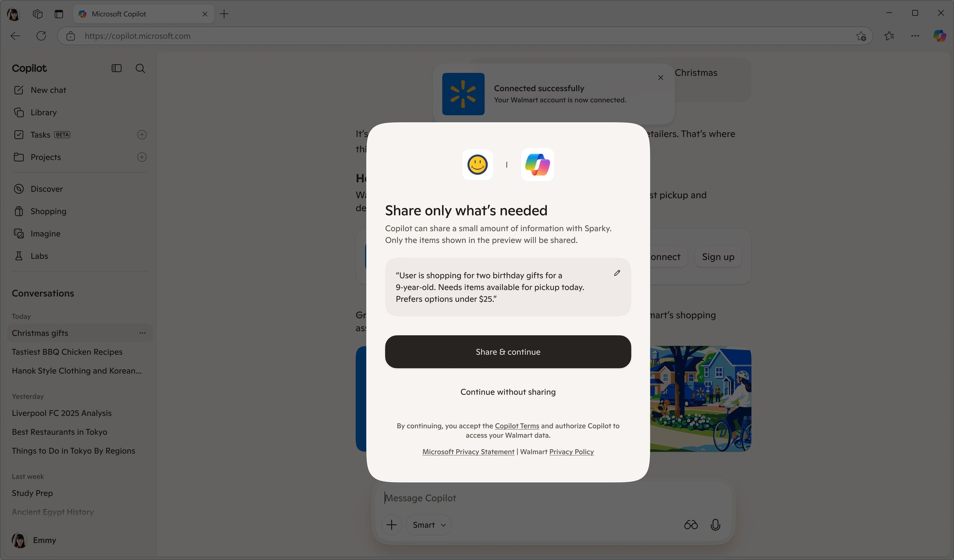Close the Microsoft Copilot tab
This screenshot has width=954, height=560.
[205, 14]
